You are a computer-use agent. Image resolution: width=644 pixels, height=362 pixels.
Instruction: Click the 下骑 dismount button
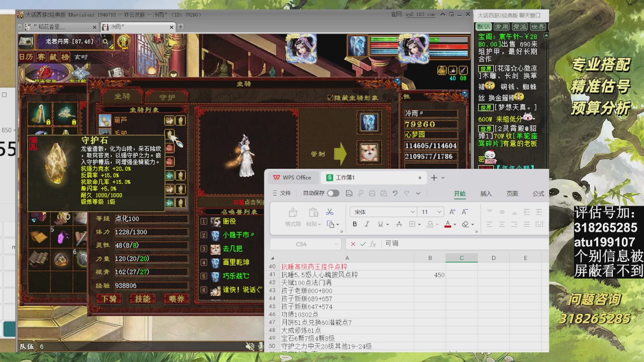pyautogui.click(x=109, y=299)
